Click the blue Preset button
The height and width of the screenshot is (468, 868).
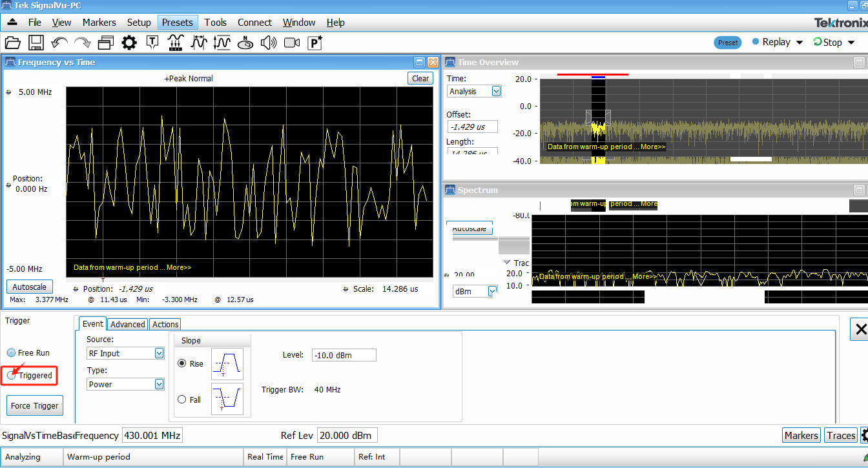point(728,43)
